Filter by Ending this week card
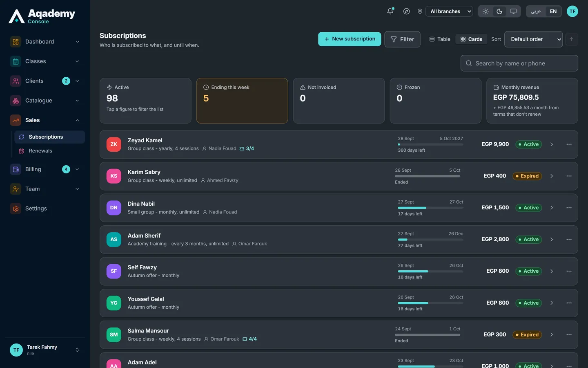 click(x=242, y=101)
